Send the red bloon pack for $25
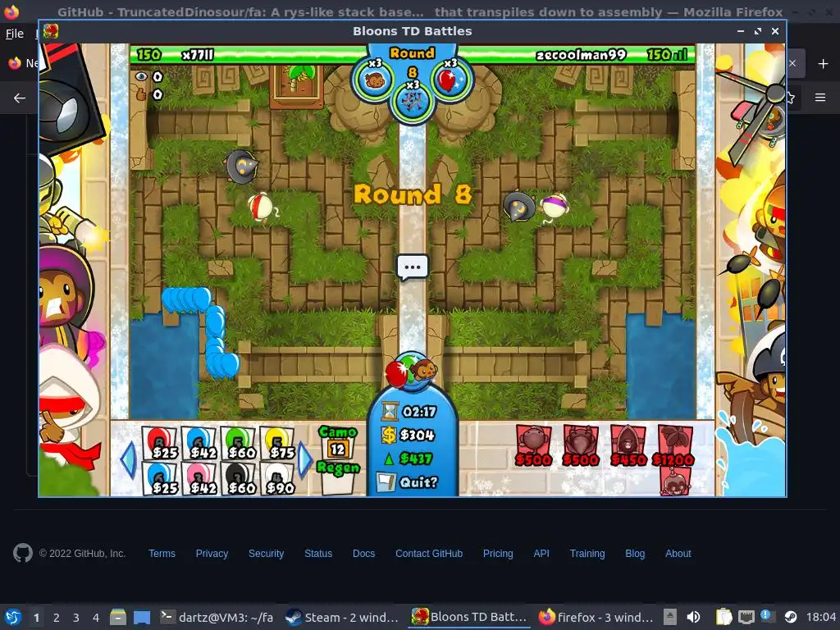Screen dimensions: 840x630 (x=159, y=443)
